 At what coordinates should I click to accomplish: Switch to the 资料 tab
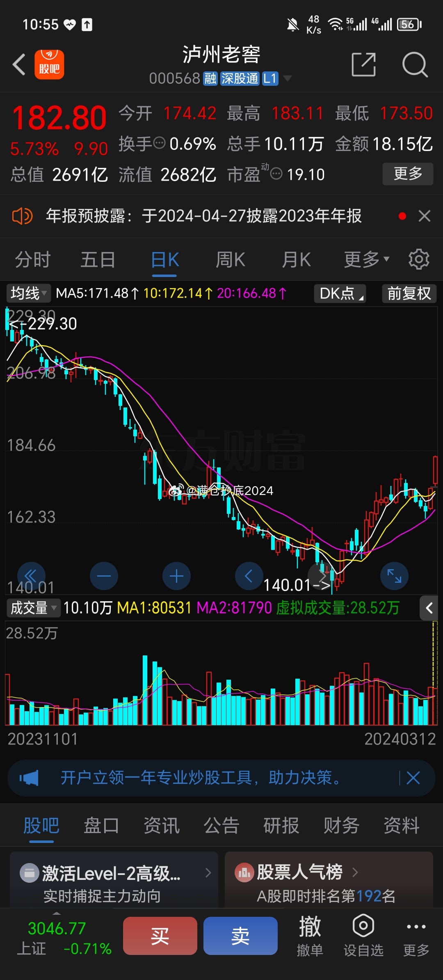coord(402,826)
